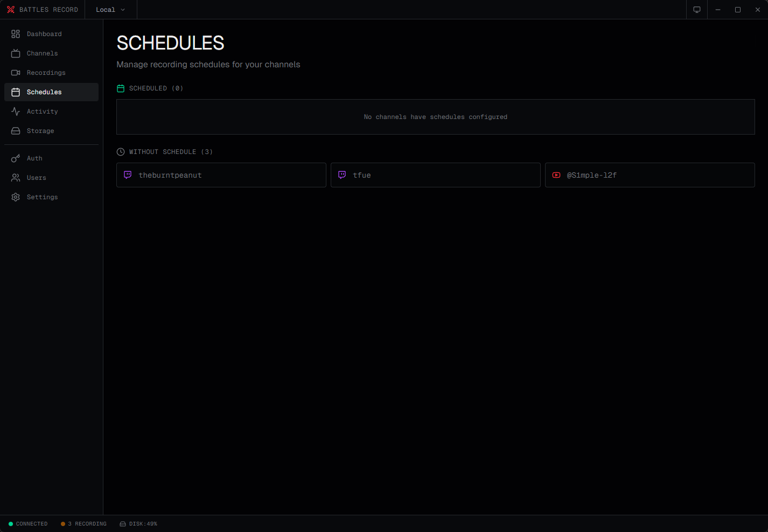Open the Auth key icon page
This screenshot has width=768, height=532.
tap(16, 158)
